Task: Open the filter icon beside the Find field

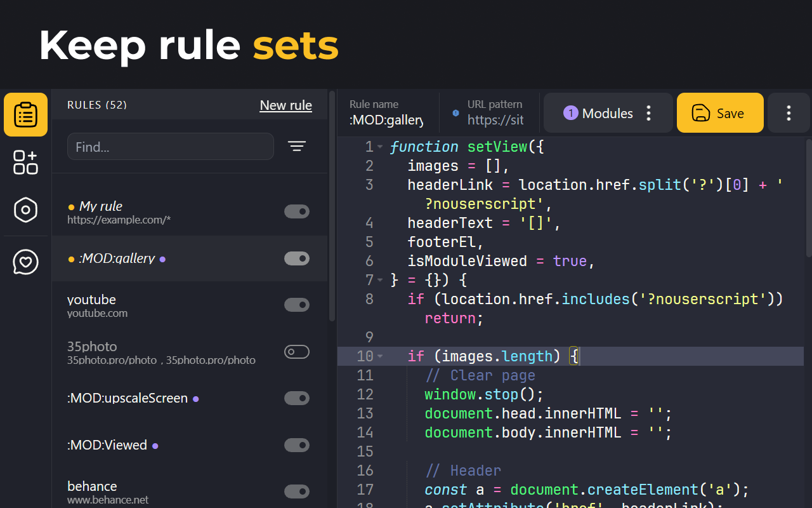Action: pyautogui.click(x=297, y=146)
